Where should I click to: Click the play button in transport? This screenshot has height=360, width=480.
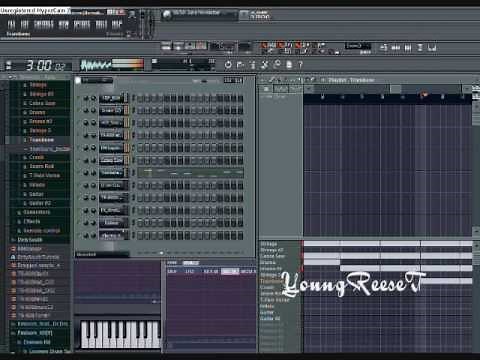coord(178,46)
